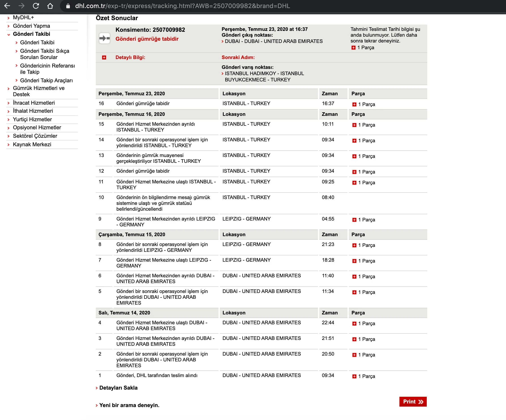The image size is (506, 420).
Task: Click Yeni bir arama deneyin link
Action: [129, 405]
